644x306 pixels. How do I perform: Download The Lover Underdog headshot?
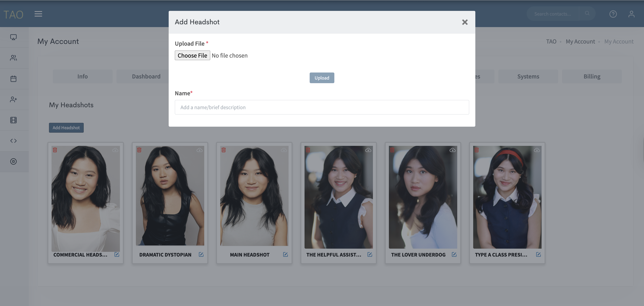(x=452, y=150)
